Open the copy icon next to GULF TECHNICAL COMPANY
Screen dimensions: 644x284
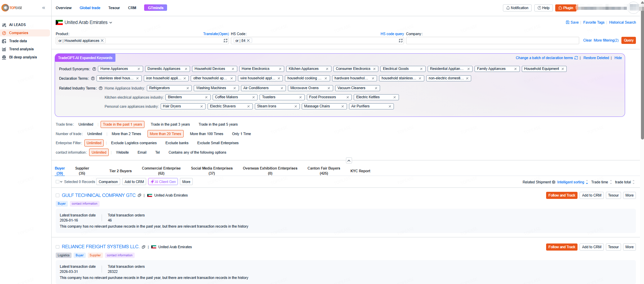tap(139, 196)
